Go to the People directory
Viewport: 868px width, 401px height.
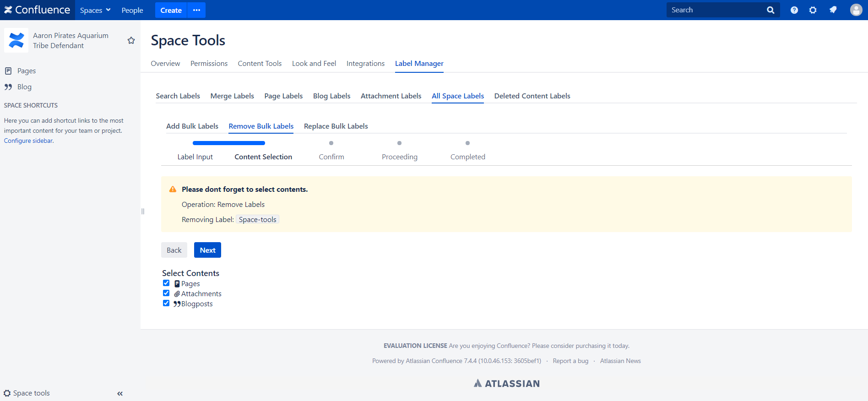pos(132,10)
